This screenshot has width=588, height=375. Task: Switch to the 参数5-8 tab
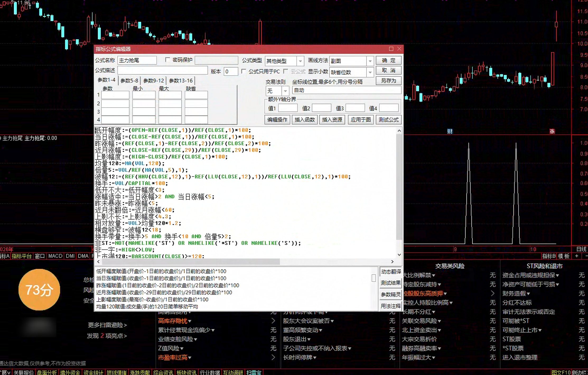pyautogui.click(x=129, y=81)
